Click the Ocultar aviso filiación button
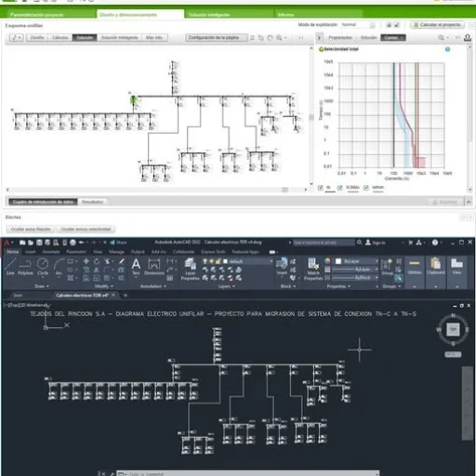The image size is (476, 476). [x=31, y=229]
